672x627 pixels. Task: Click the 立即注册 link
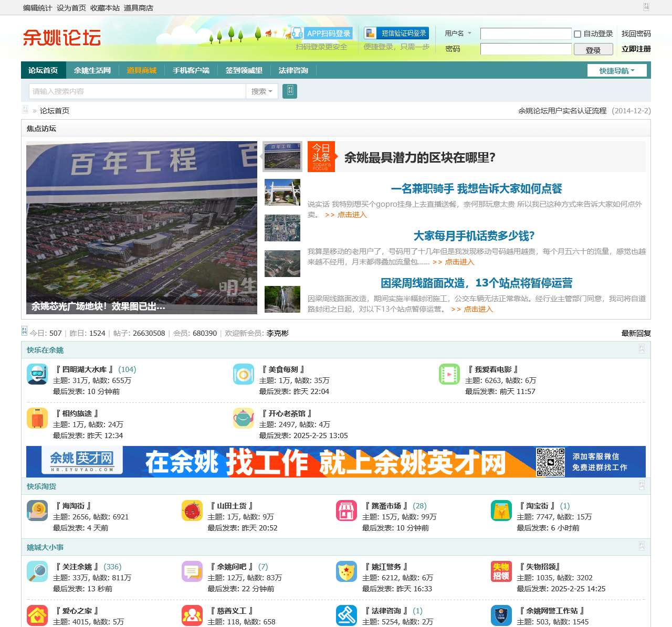pos(636,49)
